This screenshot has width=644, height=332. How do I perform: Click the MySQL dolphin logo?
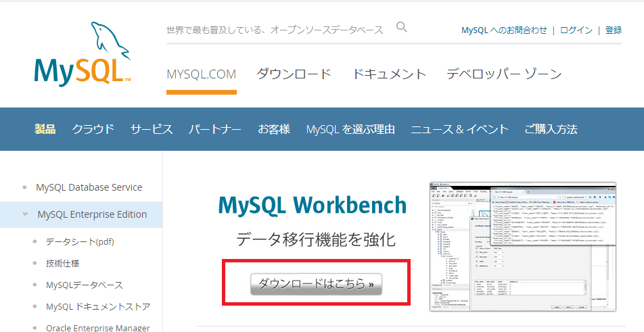click(x=83, y=54)
